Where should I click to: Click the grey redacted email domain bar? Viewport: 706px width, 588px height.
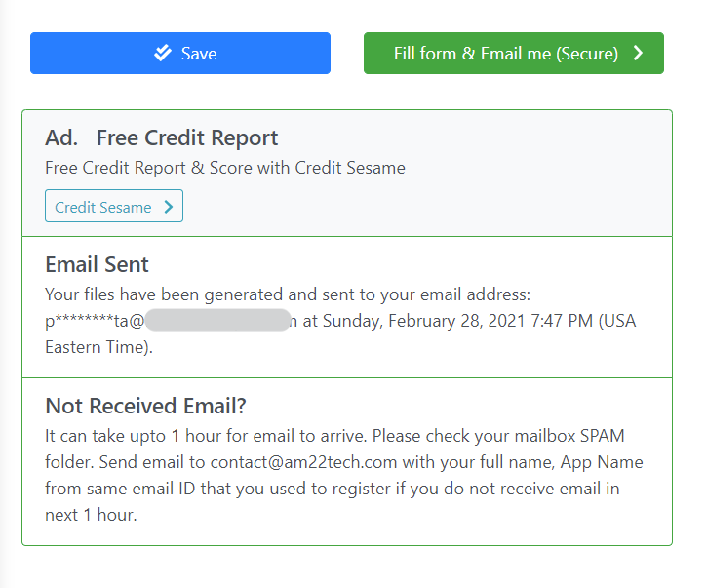pos(217,320)
